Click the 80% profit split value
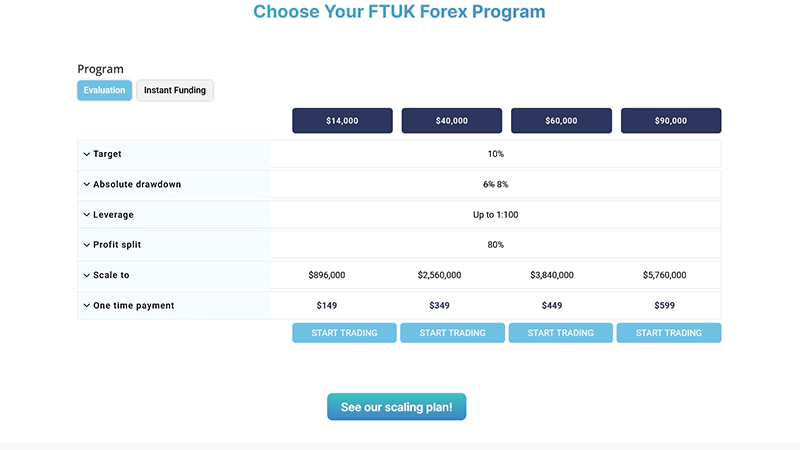The image size is (800, 450). [x=496, y=245]
